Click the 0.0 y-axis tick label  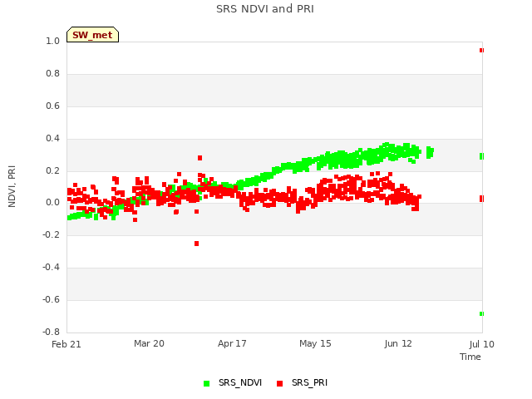click(52, 203)
